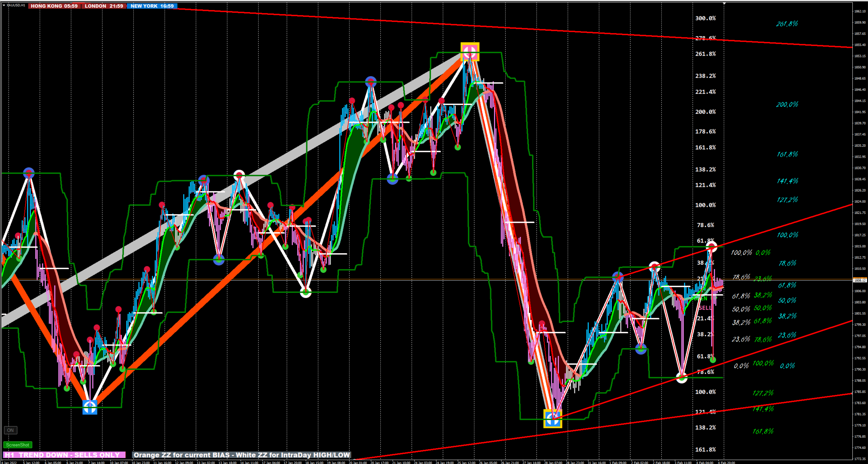The image size is (868, 464).
Task: Click the Orange ZZ for current BIAS banner
Action: [242, 455]
